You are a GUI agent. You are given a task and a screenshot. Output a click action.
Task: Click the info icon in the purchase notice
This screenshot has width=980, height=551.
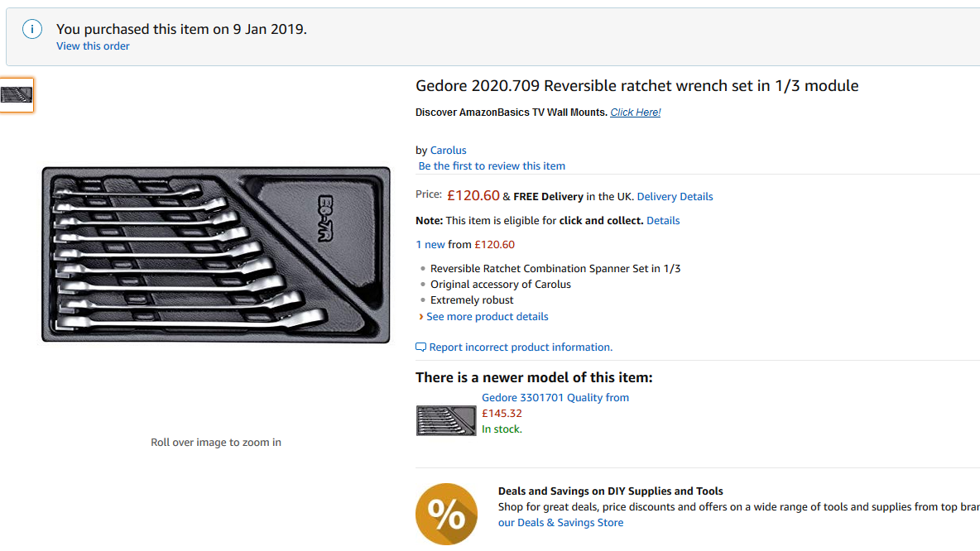tap(32, 29)
